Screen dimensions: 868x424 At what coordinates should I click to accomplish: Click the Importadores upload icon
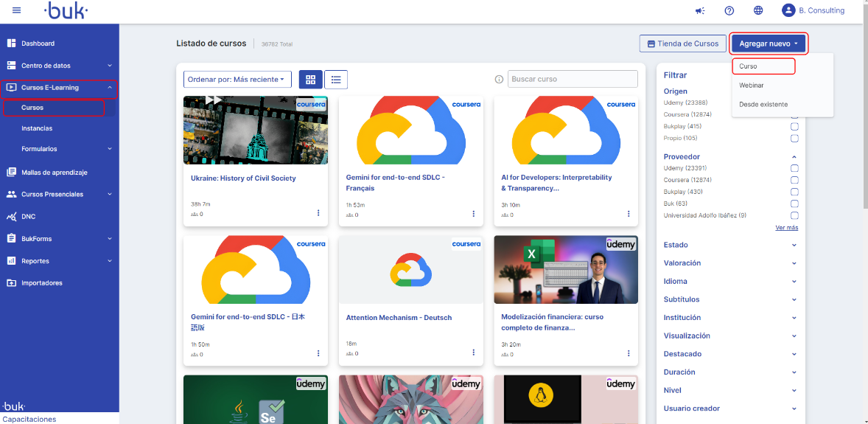click(x=11, y=282)
